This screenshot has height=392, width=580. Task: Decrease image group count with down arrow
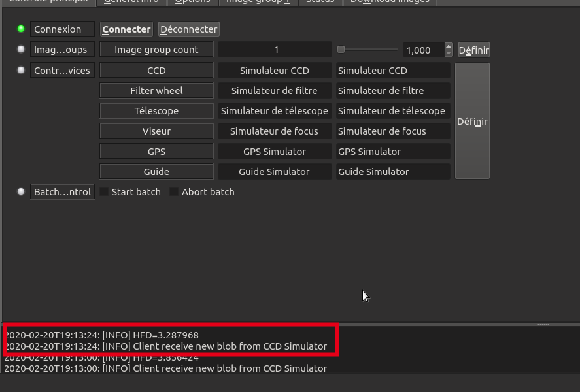pos(449,53)
